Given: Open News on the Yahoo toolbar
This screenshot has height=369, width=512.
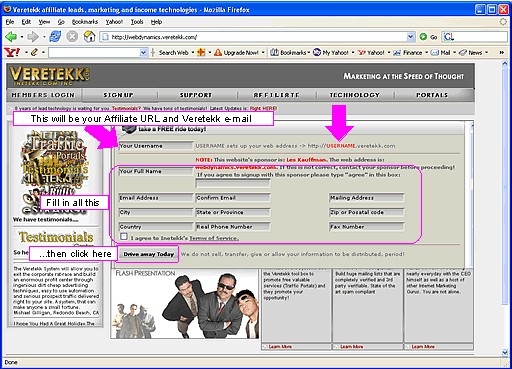Looking at the screenshot, I should pos(471,53).
